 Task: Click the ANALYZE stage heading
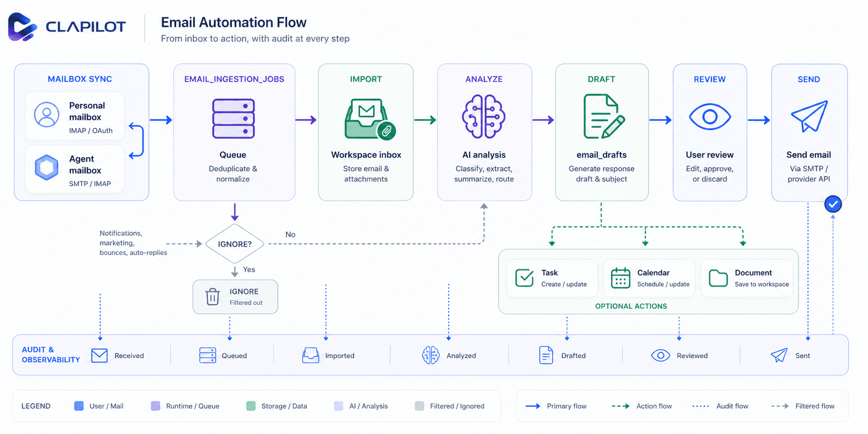484,79
